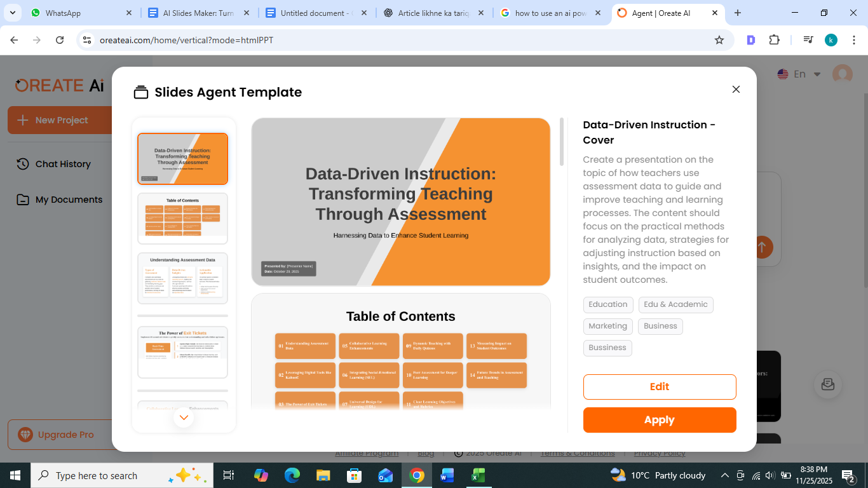View site information icon in address bar
Screen dimensions: 868x488
88,40
